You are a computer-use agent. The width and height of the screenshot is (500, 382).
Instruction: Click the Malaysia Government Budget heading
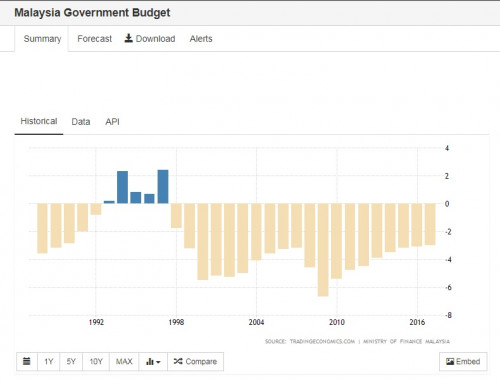click(x=92, y=13)
